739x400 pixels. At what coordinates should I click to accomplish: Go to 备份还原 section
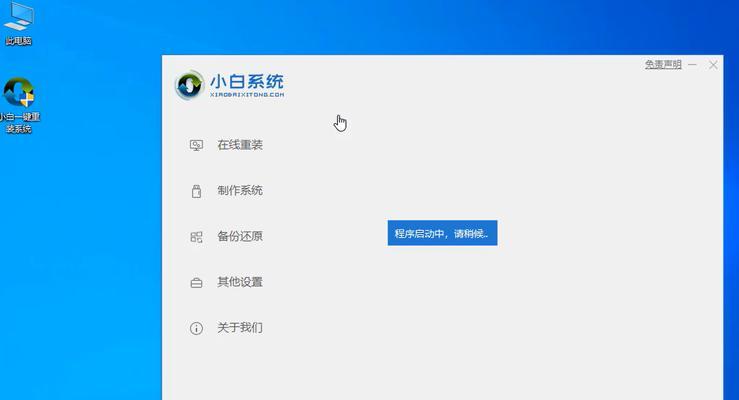pyautogui.click(x=240, y=236)
